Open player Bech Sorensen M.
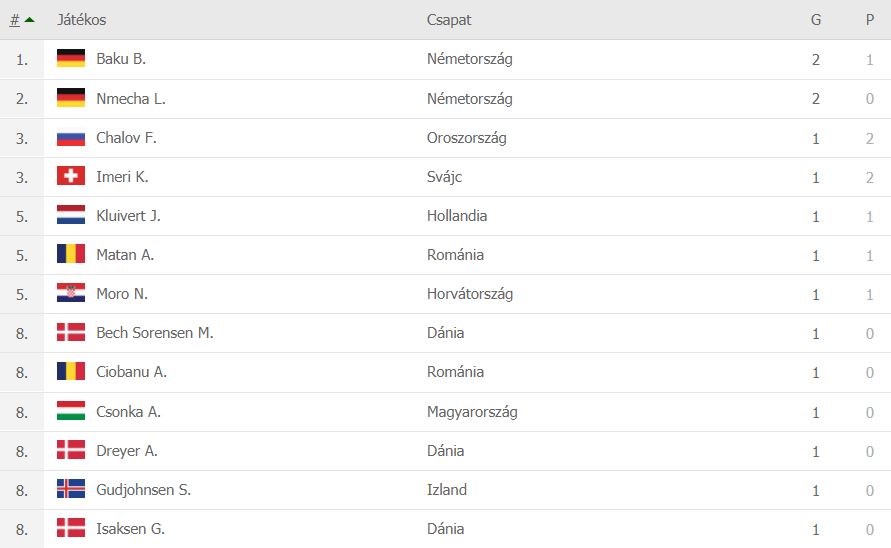This screenshot has height=548, width=891. (155, 333)
